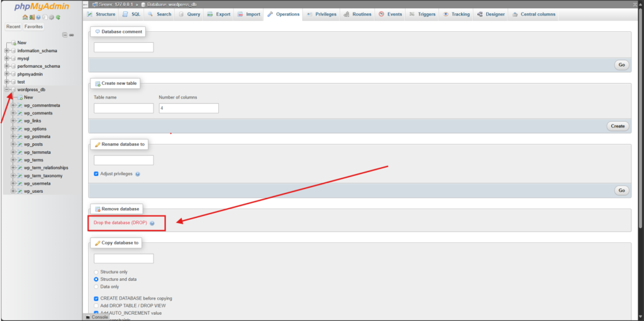Click the wp_options table icon
This screenshot has width=644, height=321.
[x=19, y=129]
